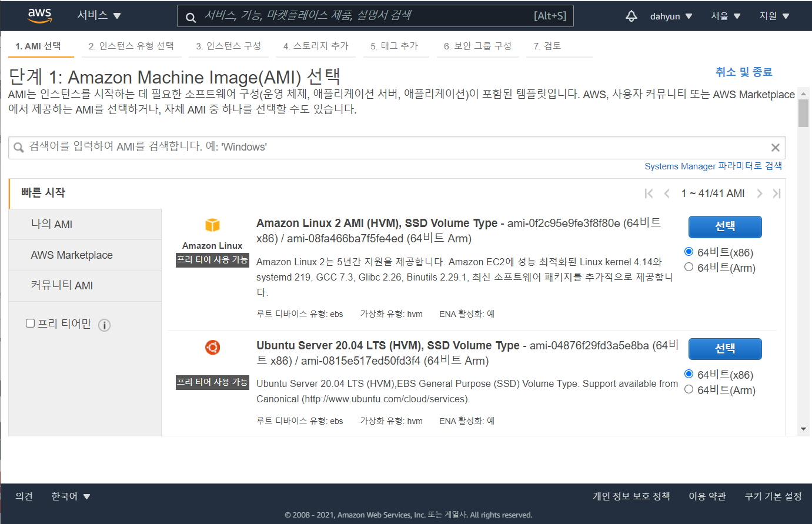The width and height of the screenshot is (812, 524).
Task: Open the 서울 region dropdown
Action: pyautogui.click(x=726, y=16)
